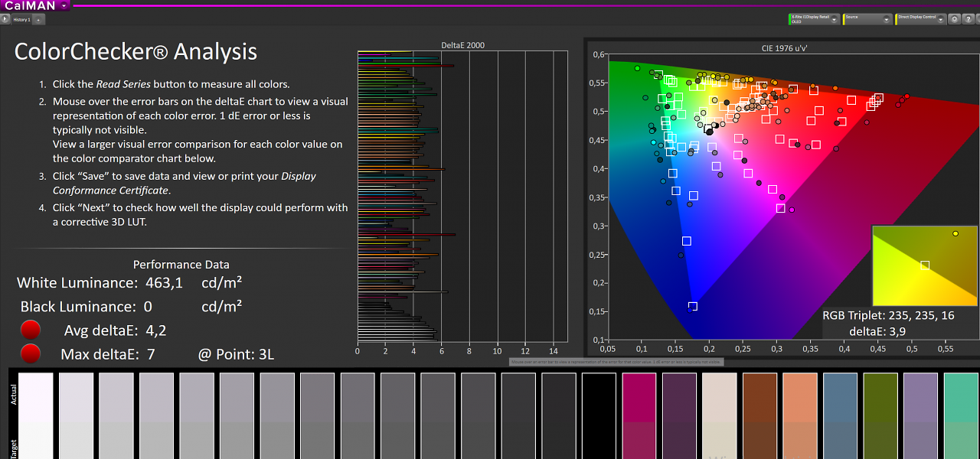Viewport: 980px width, 459px height.
Task: Click the 'RGB Triplet: 235, 235, 16' text
Action: [x=888, y=315]
